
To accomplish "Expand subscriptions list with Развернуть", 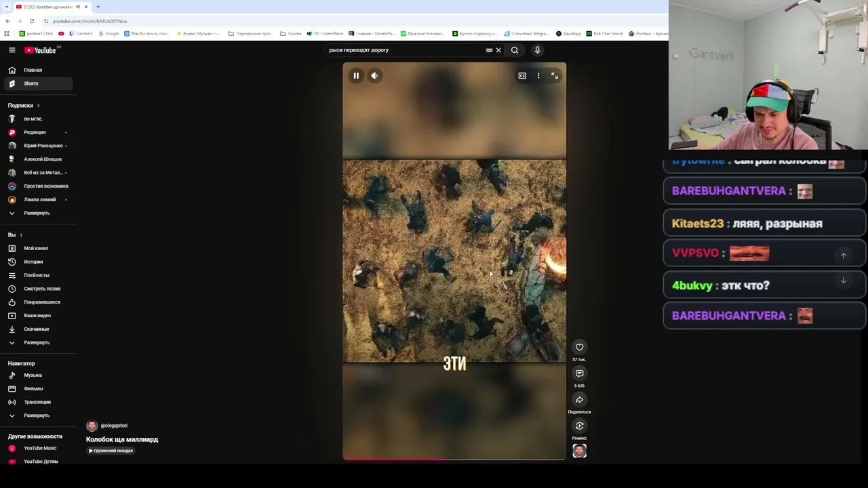I will point(37,213).
